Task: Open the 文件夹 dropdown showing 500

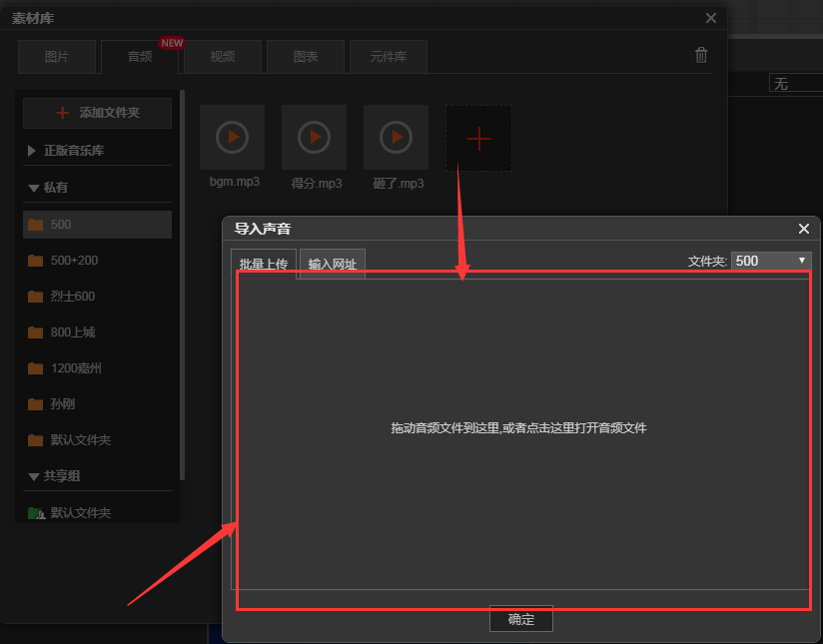Action: [x=771, y=261]
